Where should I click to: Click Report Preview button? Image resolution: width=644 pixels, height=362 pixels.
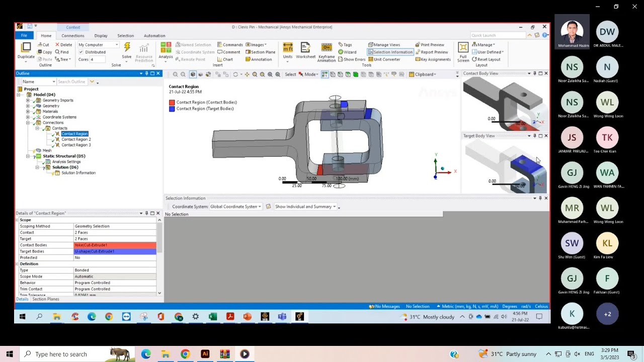click(x=432, y=52)
